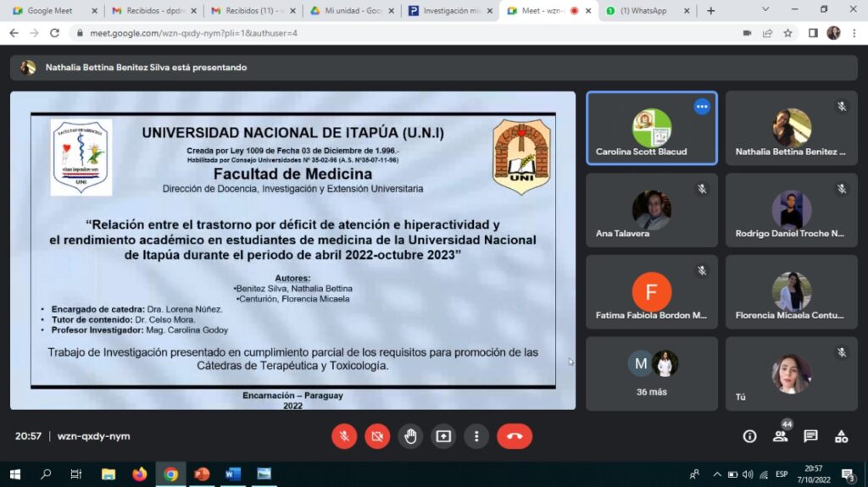Switch to the Mi unidad Drive tab
Viewport: 868px width, 487px height.
pos(348,11)
